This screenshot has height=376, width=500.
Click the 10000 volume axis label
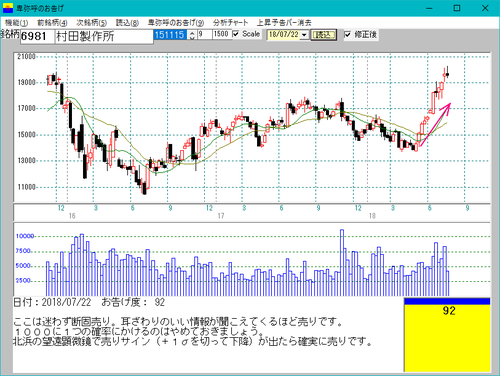[x=25, y=236]
